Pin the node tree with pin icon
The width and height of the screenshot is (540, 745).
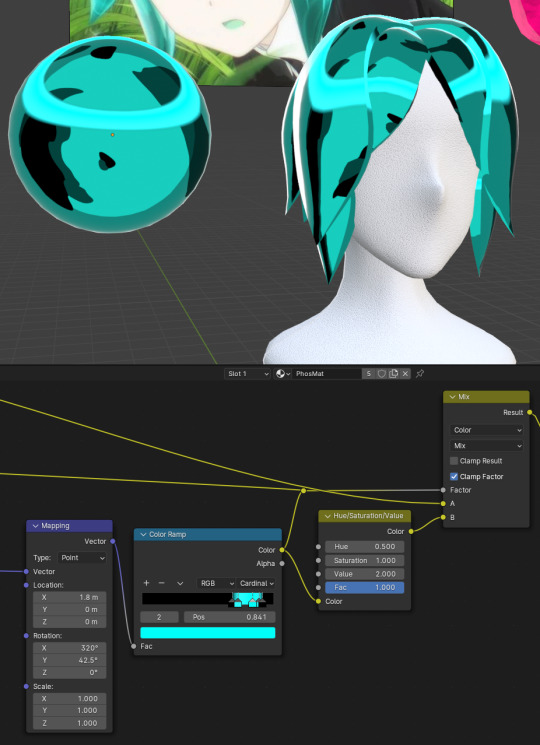point(420,374)
